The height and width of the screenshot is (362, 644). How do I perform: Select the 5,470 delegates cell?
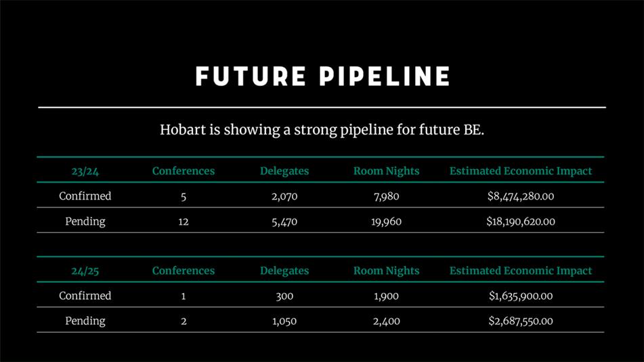pos(284,222)
